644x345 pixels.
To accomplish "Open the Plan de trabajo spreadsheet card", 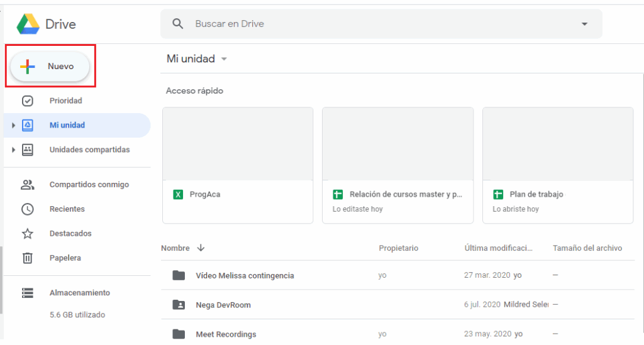I will click(557, 165).
